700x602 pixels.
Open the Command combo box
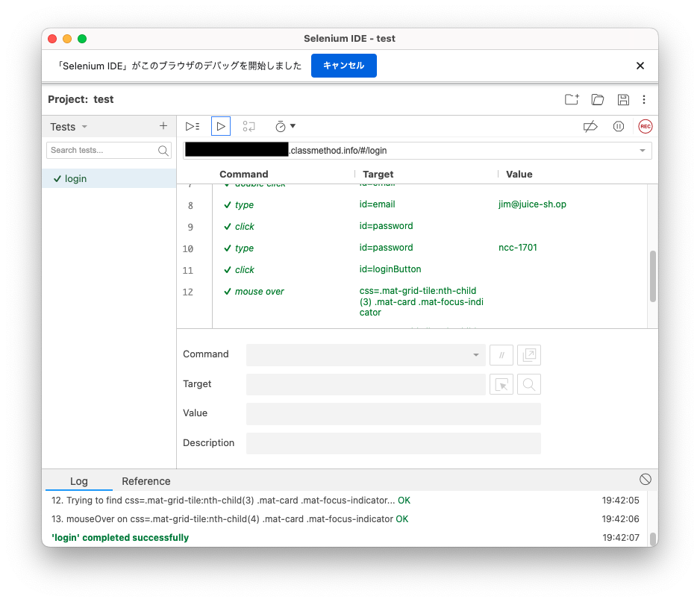tap(366, 355)
